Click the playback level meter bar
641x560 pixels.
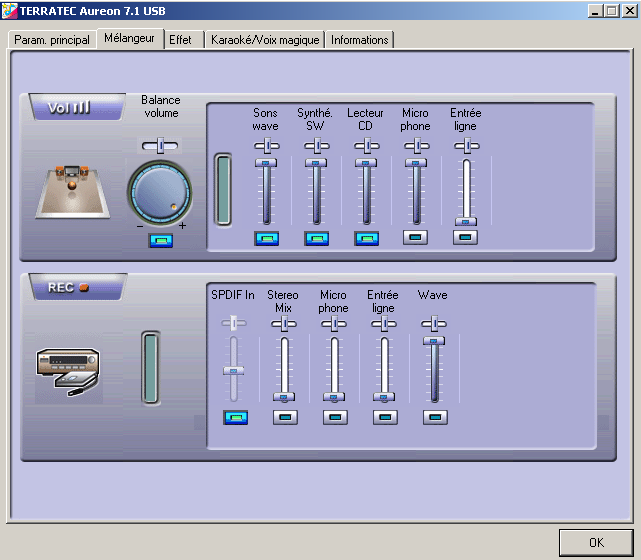(223, 190)
